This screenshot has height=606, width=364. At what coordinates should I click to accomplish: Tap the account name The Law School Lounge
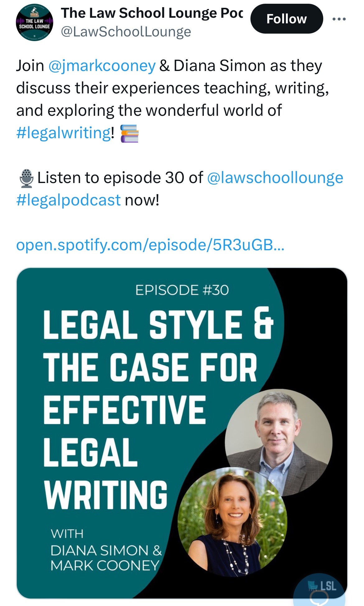coord(152,13)
